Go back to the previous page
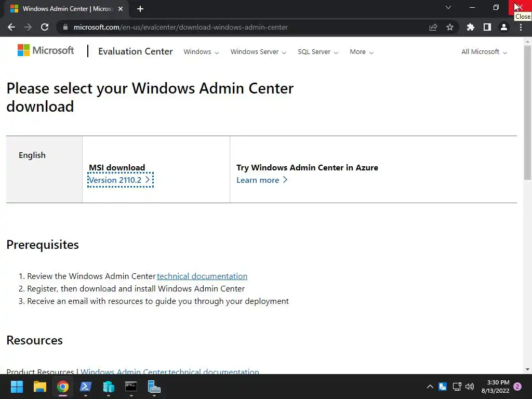This screenshot has width=532, height=399. click(x=11, y=27)
